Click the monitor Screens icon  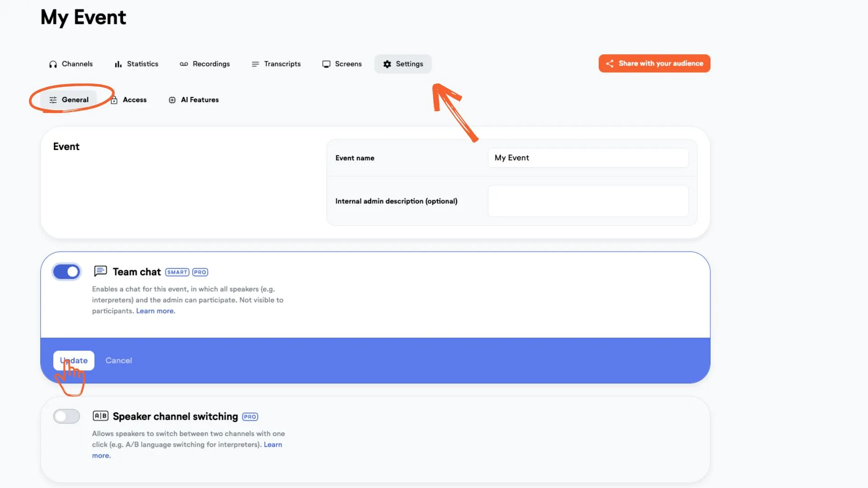pyautogui.click(x=326, y=64)
